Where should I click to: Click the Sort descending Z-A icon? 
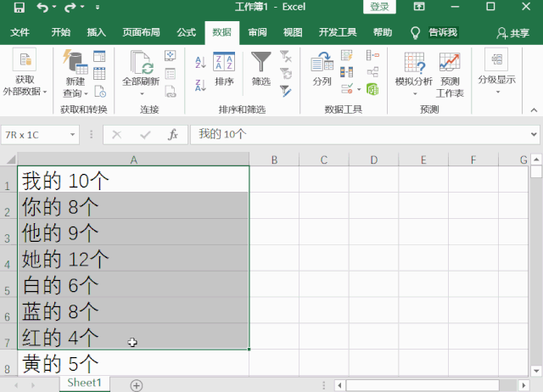(x=200, y=85)
